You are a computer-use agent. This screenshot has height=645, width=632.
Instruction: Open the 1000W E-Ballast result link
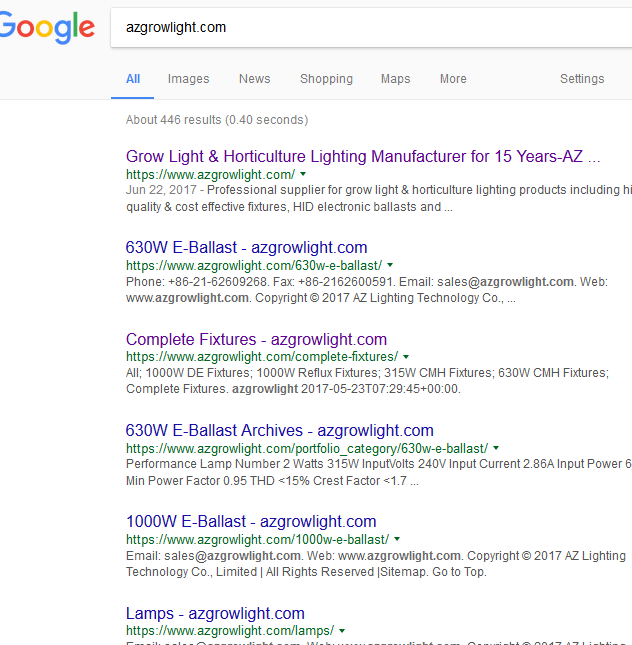pyautogui.click(x=251, y=522)
